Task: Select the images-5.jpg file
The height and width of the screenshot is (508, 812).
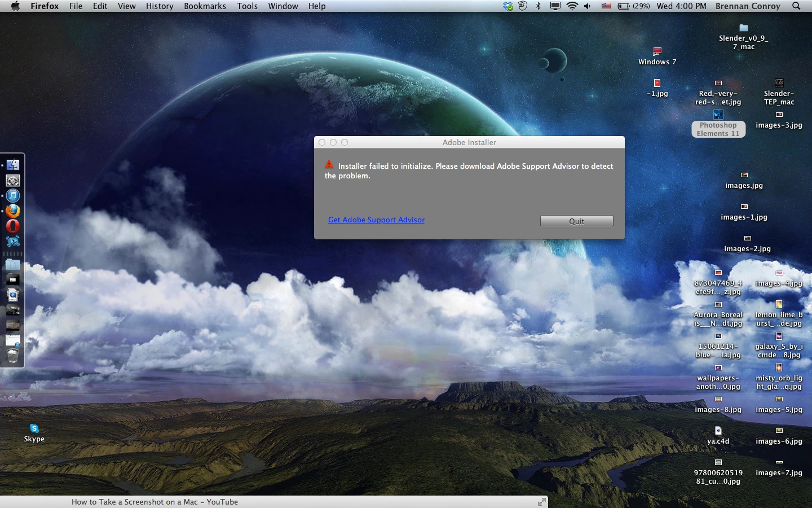Action: [x=779, y=404]
